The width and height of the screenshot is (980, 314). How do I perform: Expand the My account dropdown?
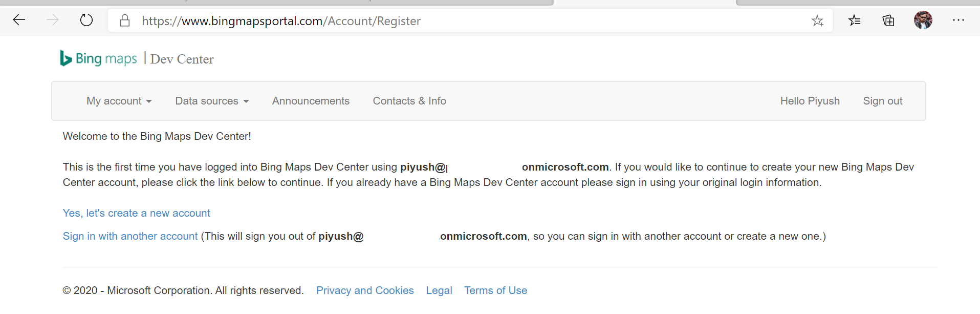pos(119,101)
